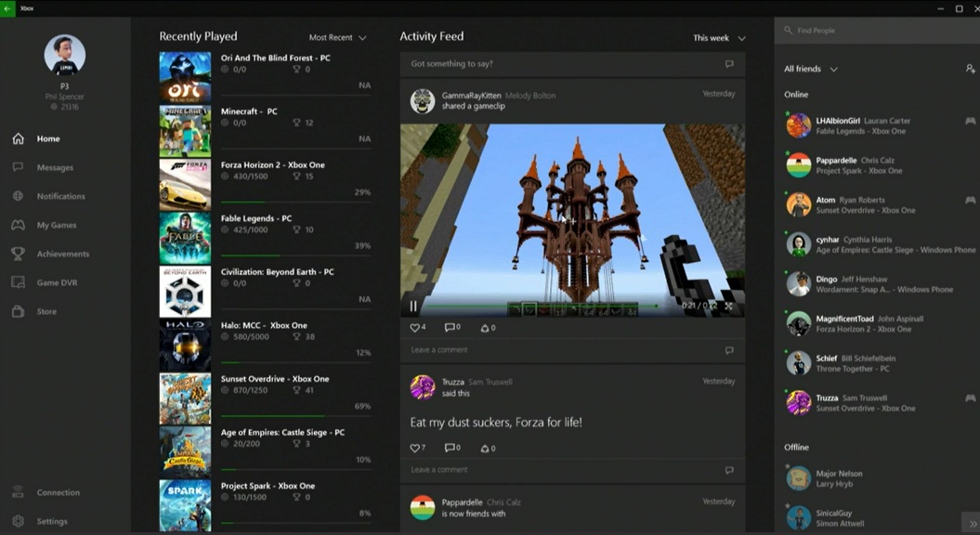This screenshot has width=980, height=535.
Task: Click the gameclip video progress bar
Action: [x=539, y=306]
